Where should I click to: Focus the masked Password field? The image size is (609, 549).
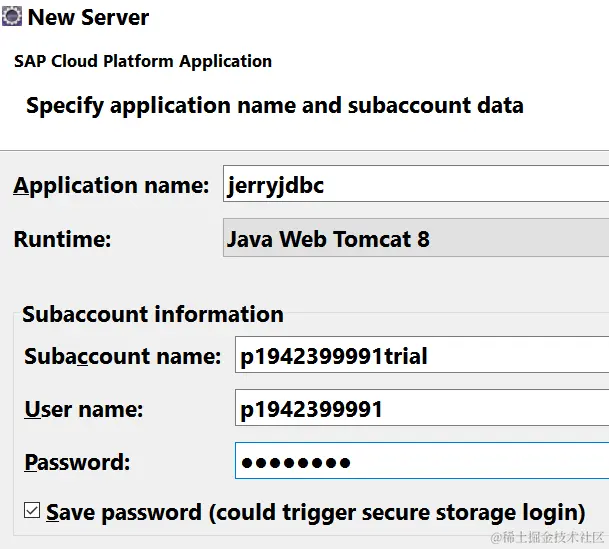(x=421, y=462)
